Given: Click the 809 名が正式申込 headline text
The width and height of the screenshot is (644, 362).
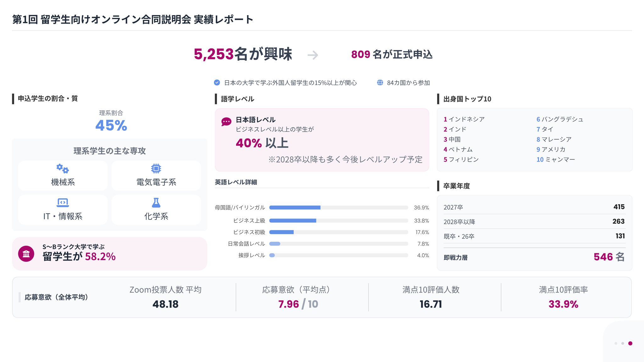Looking at the screenshot, I should point(392,54).
